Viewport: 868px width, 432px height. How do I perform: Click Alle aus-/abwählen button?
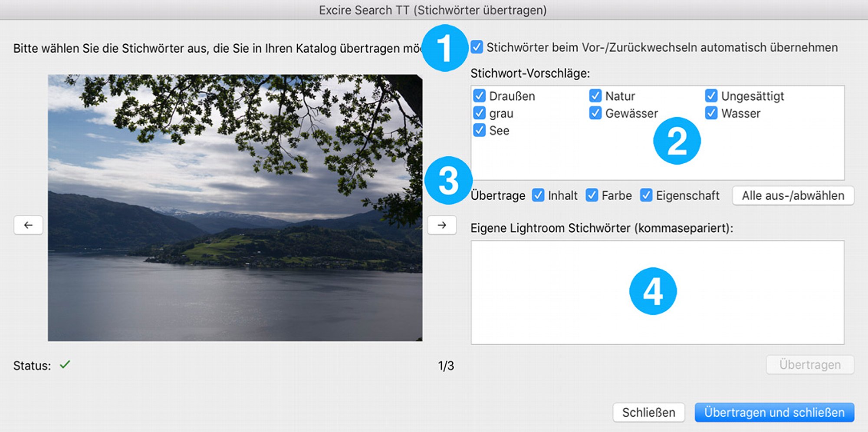(x=793, y=195)
